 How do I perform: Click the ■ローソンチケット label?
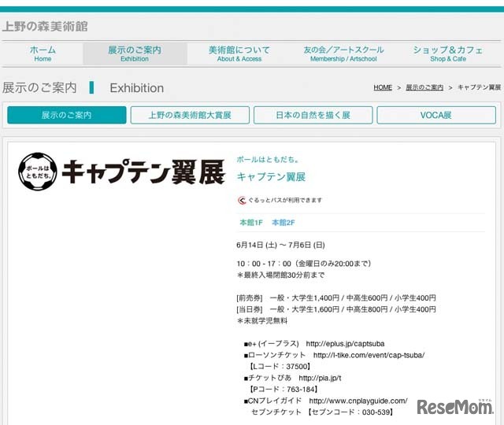(275, 355)
